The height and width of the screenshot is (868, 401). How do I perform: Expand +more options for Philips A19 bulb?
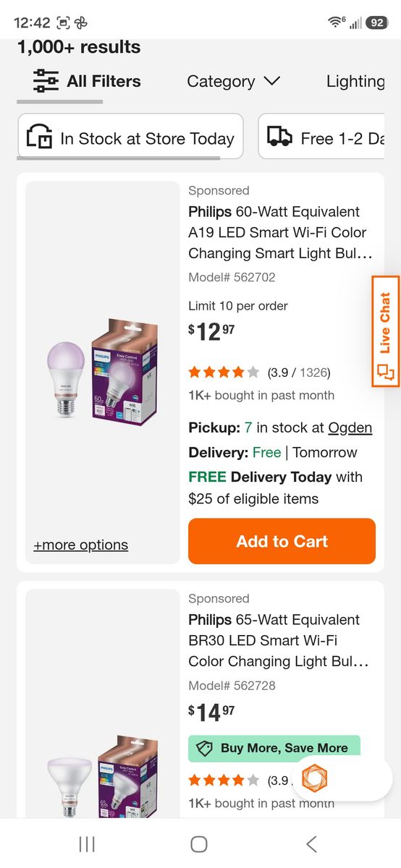80,545
